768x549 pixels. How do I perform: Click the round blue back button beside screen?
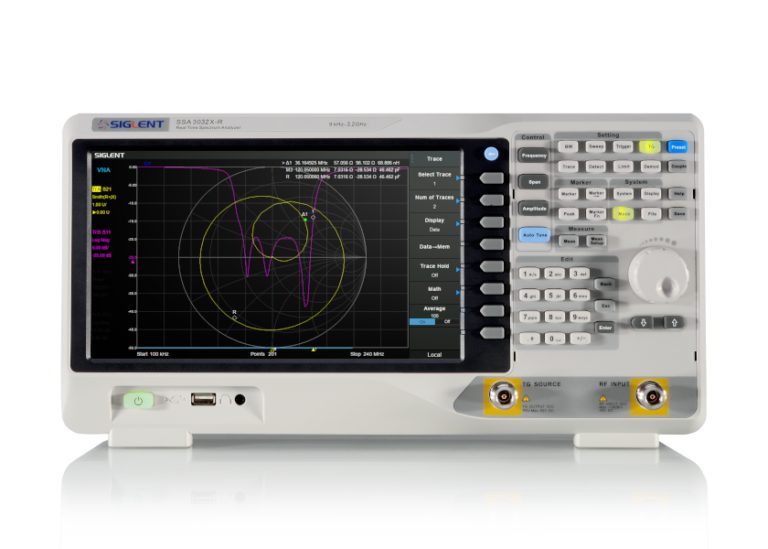[489, 154]
